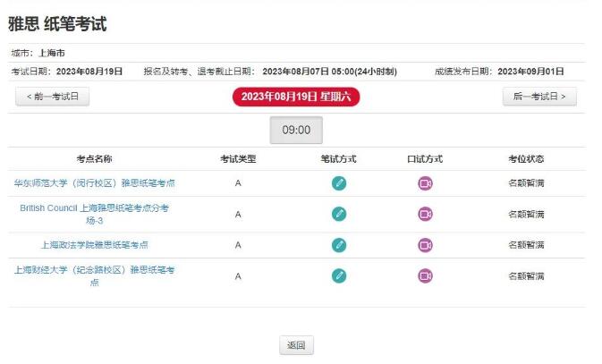This screenshot has height=364, width=602.
Task: Click pencil icon for 华东师范大学 row
Action: pyautogui.click(x=339, y=183)
